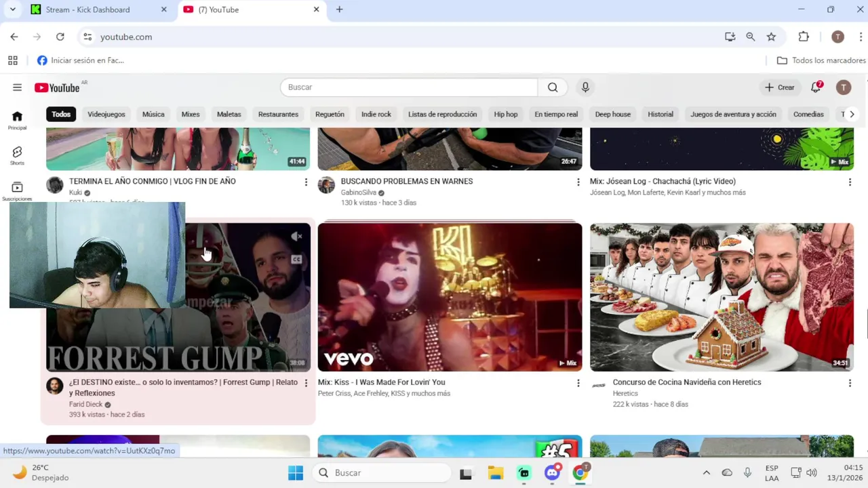The height and width of the screenshot is (488, 868).
Task: Select the Todos filter chip
Action: click(61, 115)
